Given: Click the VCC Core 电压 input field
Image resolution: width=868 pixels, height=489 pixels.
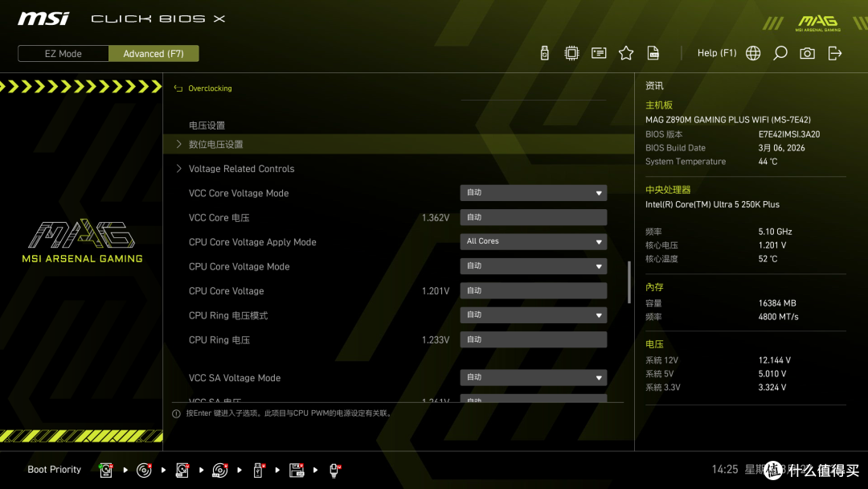Looking at the screenshot, I should click(533, 217).
